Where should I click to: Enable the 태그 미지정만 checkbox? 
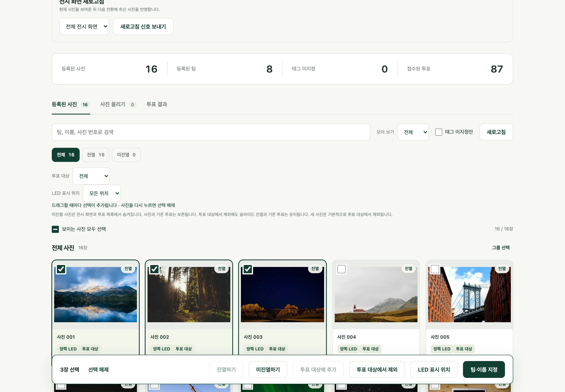click(x=439, y=132)
